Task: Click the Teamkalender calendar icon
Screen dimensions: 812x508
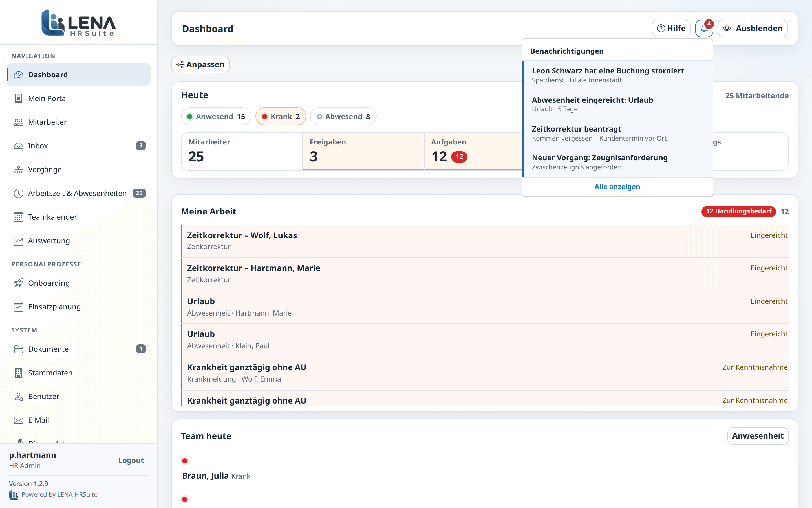Action: [x=18, y=217]
